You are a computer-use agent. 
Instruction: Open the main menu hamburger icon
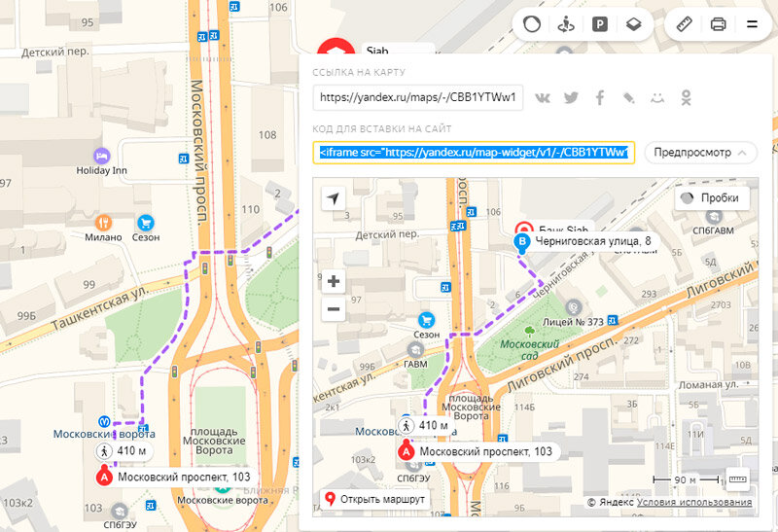[x=752, y=23]
